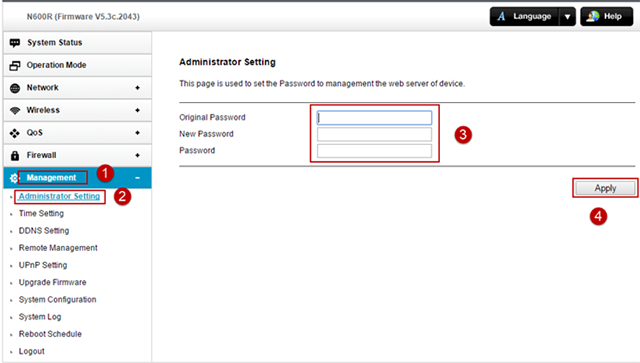Click the Management gear icon
This screenshot has height=363, width=640.
(x=14, y=178)
